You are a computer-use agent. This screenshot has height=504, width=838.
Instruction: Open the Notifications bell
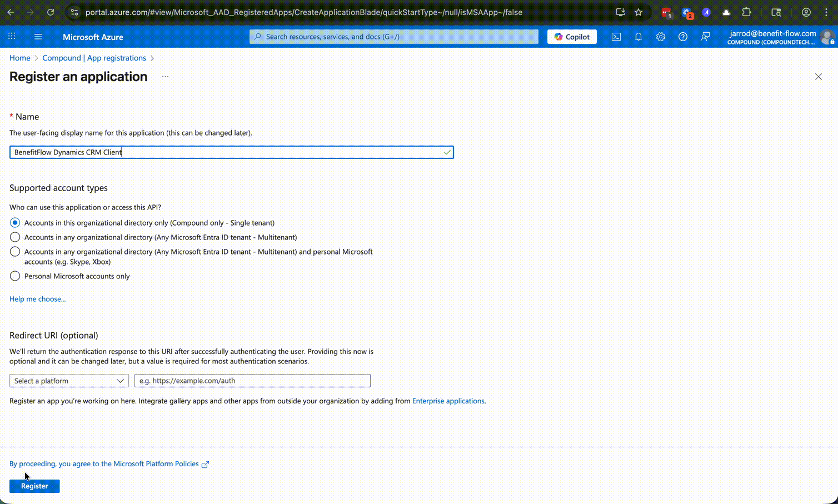(638, 37)
